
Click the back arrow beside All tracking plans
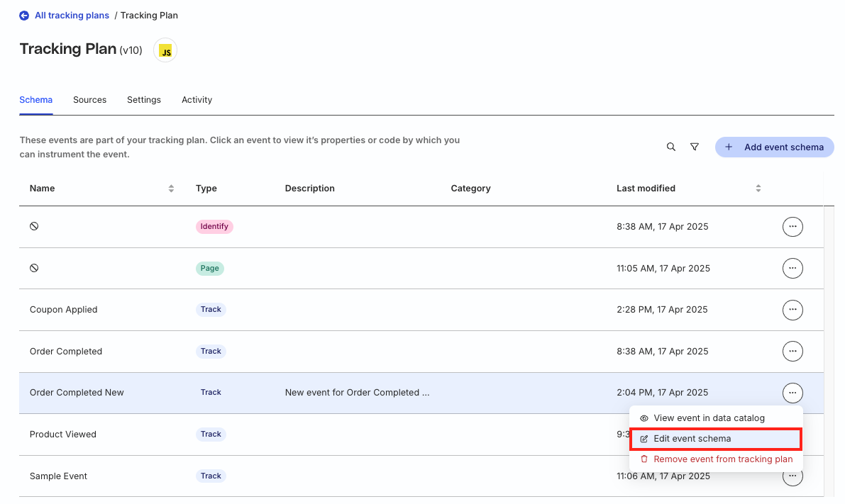click(24, 16)
